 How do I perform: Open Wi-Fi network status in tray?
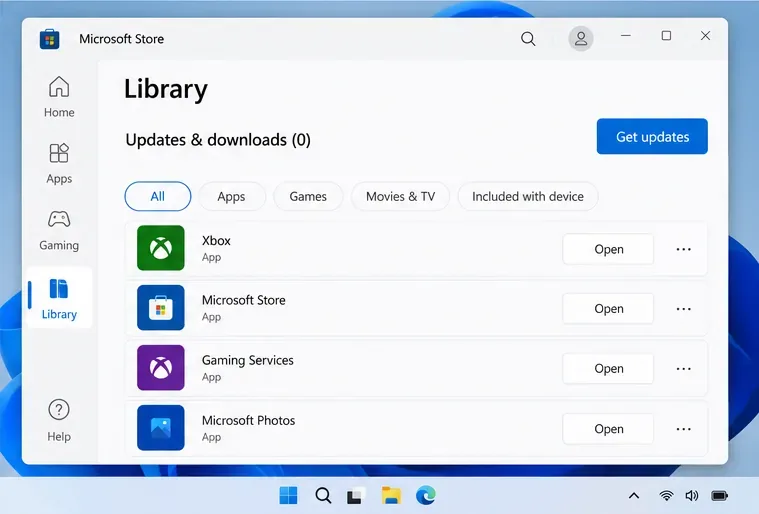pos(666,496)
